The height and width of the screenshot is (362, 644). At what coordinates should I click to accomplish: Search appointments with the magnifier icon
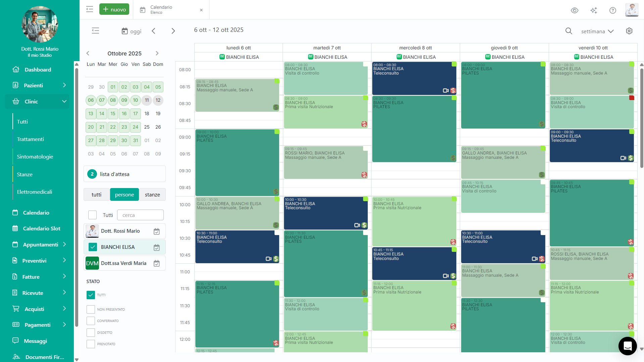[x=568, y=31]
